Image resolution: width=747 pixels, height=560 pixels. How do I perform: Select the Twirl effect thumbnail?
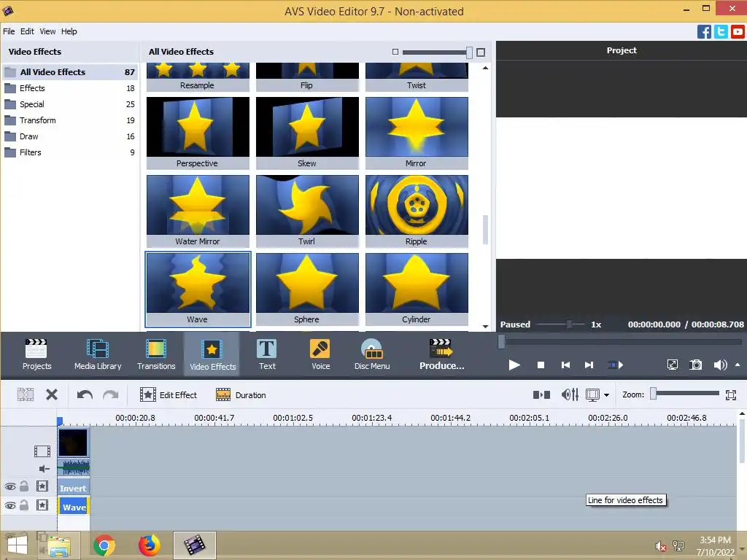pos(307,211)
